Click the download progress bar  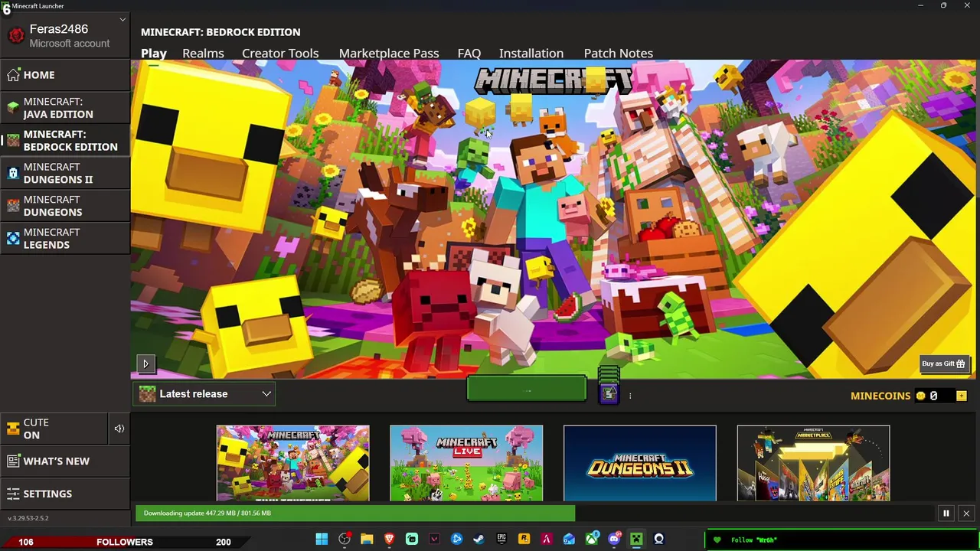point(534,513)
